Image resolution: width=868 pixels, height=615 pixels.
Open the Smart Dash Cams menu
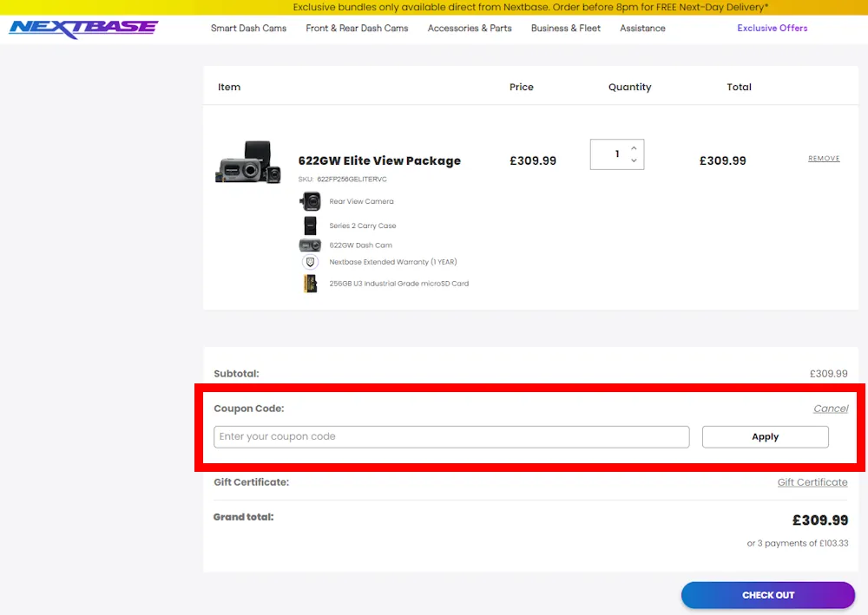pos(248,29)
